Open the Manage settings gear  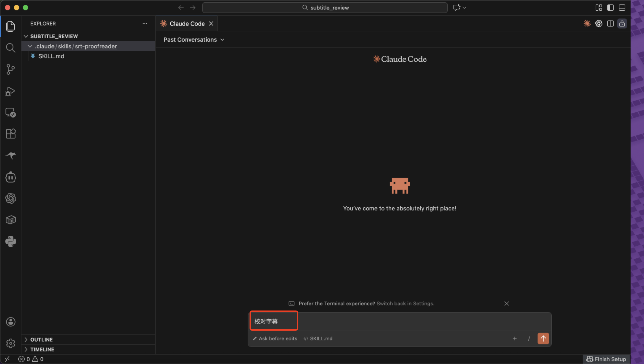click(11, 343)
